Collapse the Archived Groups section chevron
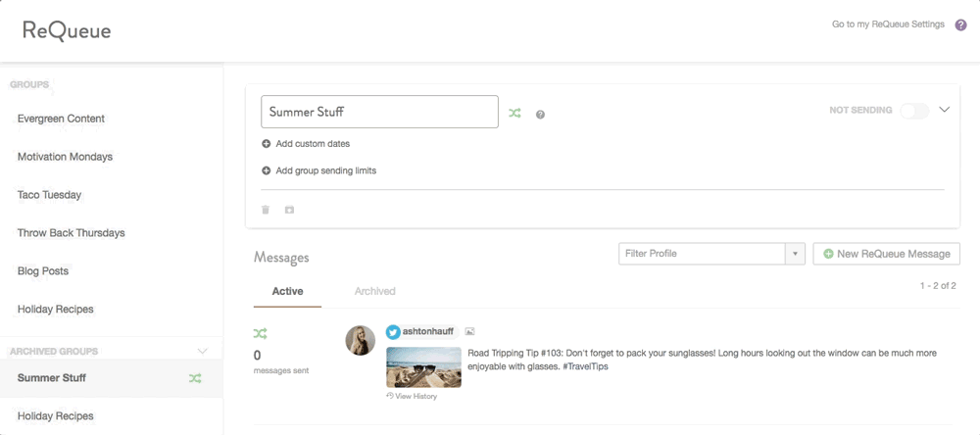 pyautogui.click(x=202, y=352)
